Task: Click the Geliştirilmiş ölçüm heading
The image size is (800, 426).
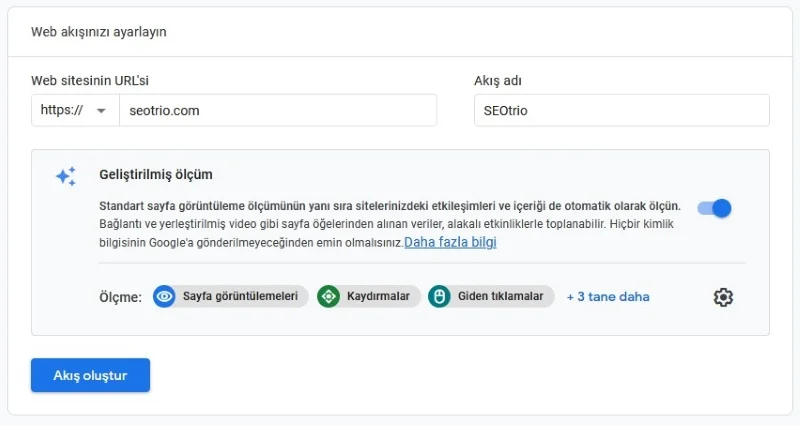Action: coord(156,174)
